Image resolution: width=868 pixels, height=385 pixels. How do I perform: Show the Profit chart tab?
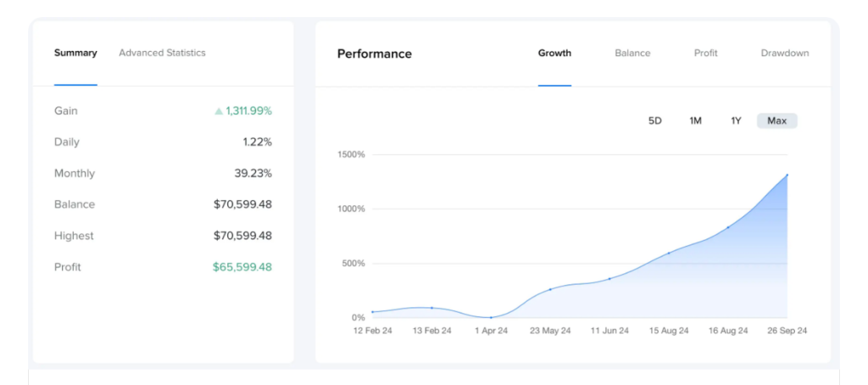[705, 53]
